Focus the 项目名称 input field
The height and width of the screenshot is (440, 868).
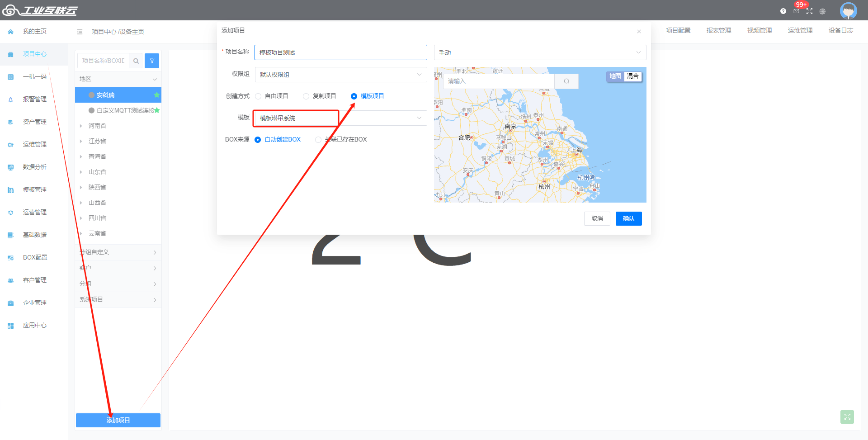point(341,52)
